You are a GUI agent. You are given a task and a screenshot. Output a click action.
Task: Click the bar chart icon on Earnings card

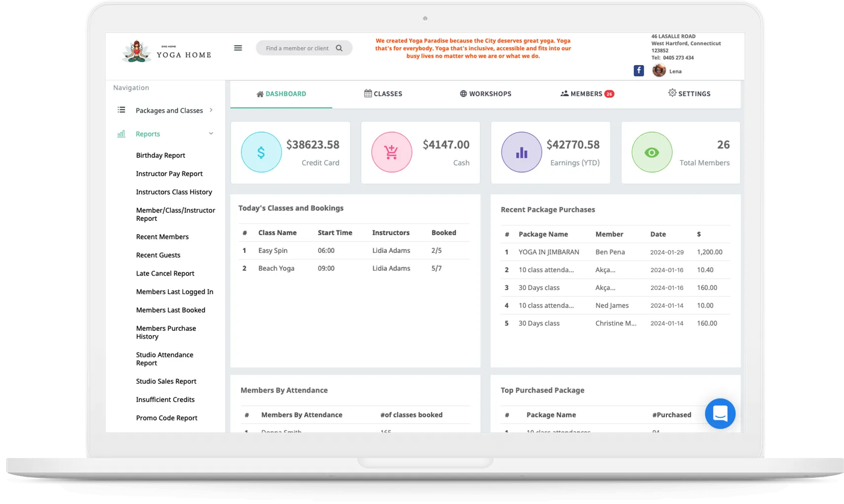pos(522,152)
